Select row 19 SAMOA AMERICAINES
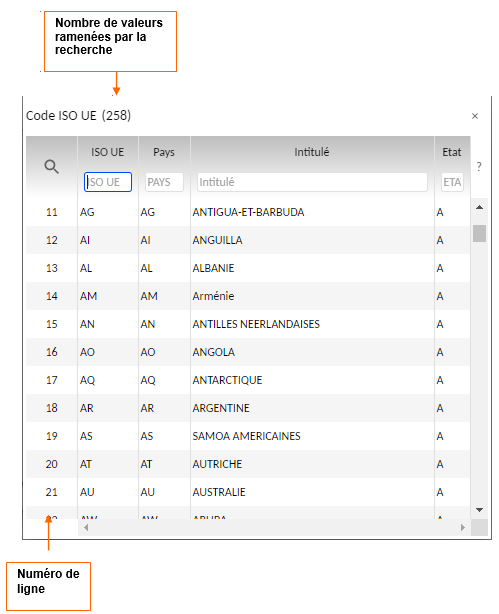 click(248, 436)
